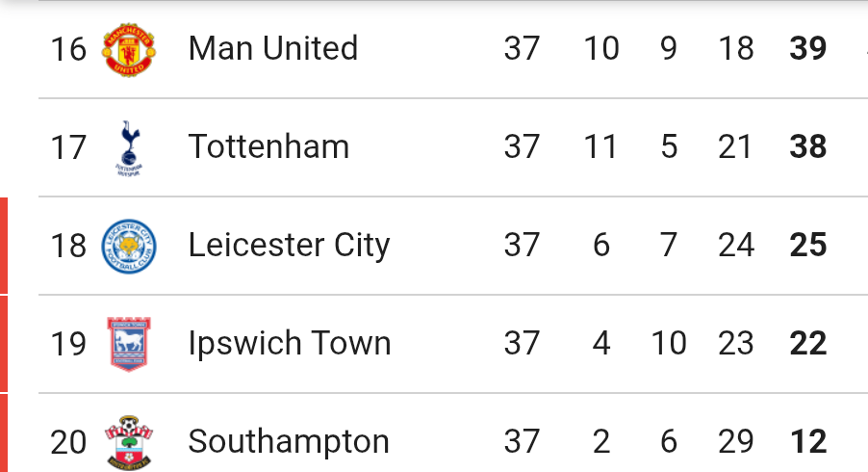Click Southampton's 12 points value

(x=808, y=441)
